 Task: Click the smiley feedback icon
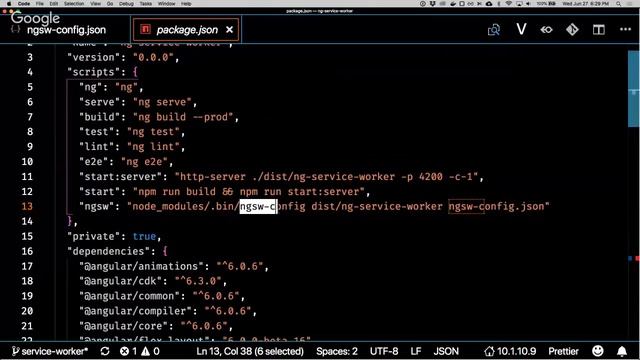tap(598, 351)
